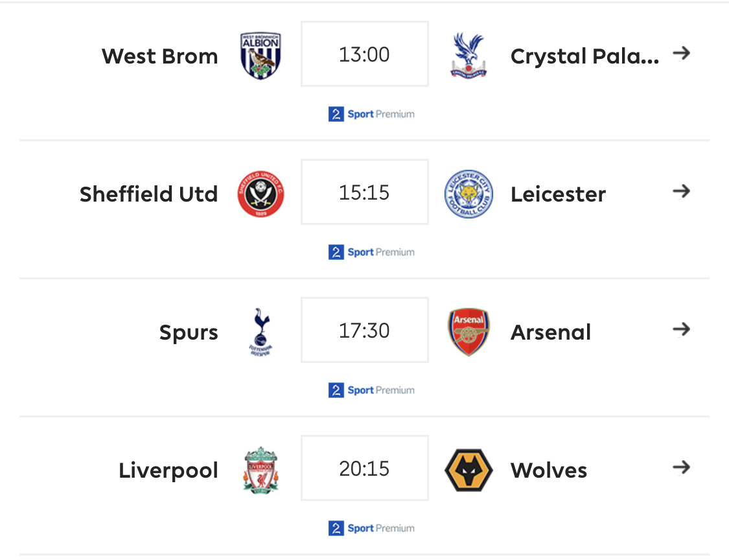Open Liverpool vs Wolves match arrow
This screenshot has width=729, height=560.
pyautogui.click(x=682, y=467)
